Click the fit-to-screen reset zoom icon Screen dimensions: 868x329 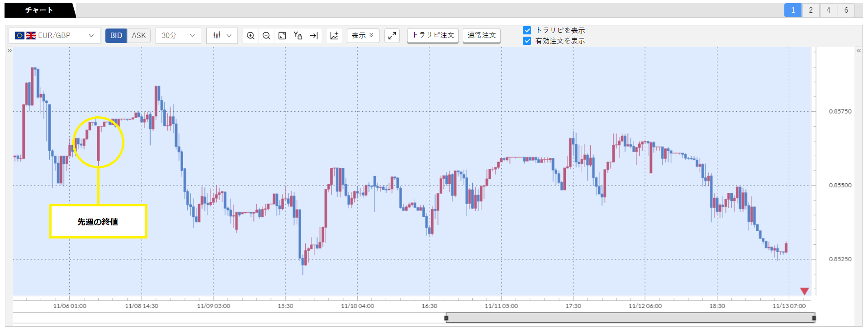[x=282, y=35]
